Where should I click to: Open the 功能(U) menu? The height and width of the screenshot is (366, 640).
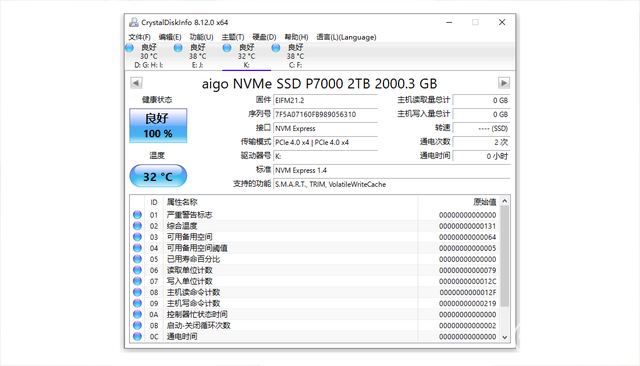(x=201, y=37)
